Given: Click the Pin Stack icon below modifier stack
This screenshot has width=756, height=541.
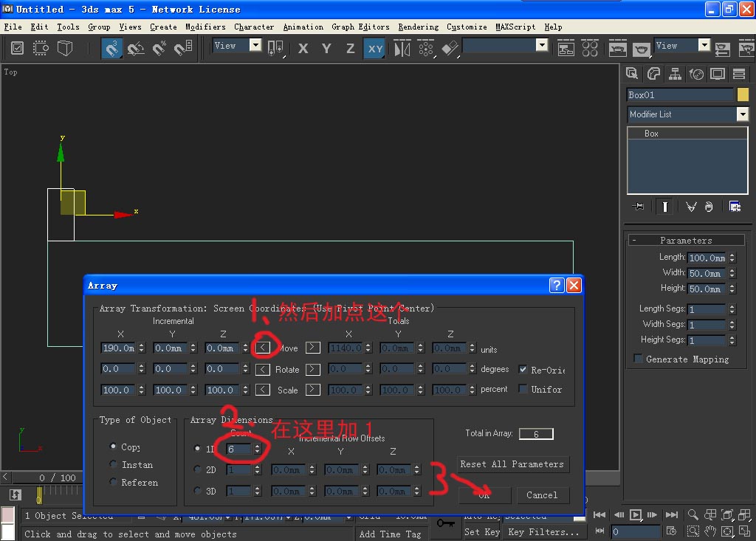Looking at the screenshot, I should pos(639,207).
